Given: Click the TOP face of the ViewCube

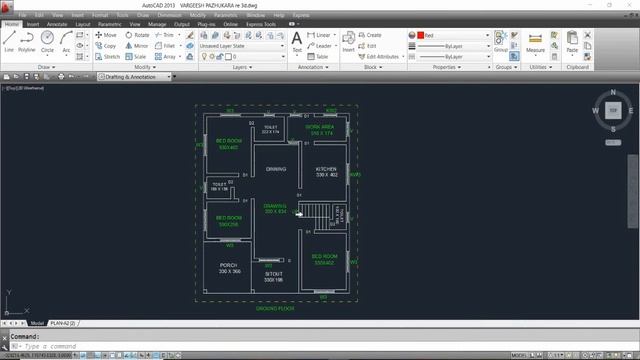Looking at the screenshot, I should (613, 110).
